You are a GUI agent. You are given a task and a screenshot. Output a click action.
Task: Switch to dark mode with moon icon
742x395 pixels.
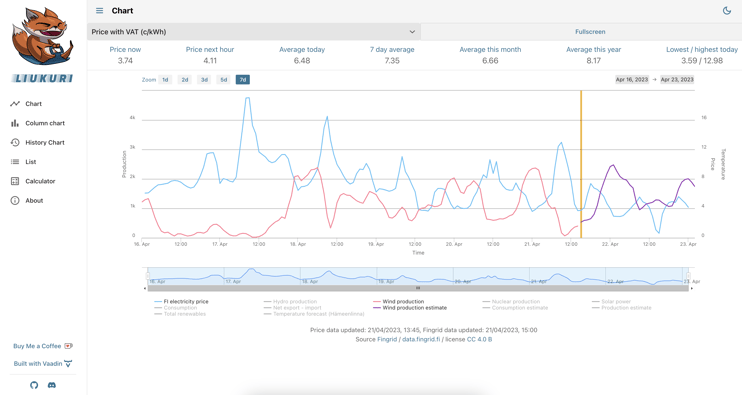tap(727, 10)
